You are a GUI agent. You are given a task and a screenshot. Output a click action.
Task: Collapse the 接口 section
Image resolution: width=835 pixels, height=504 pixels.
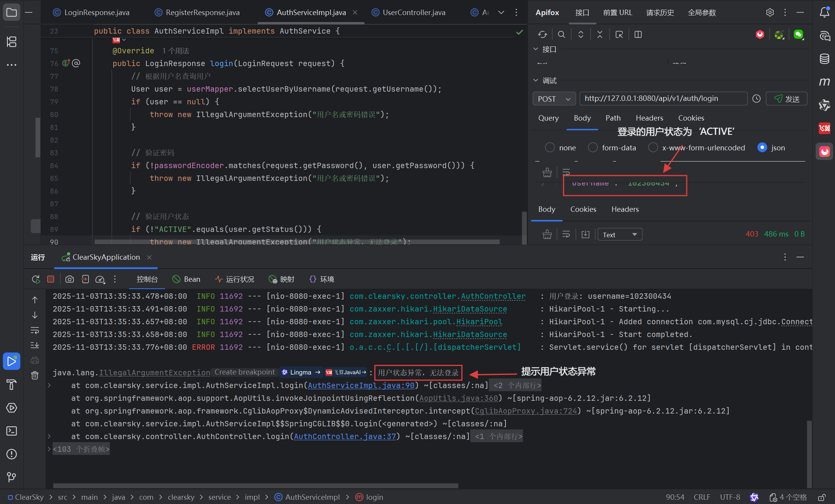(x=536, y=49)
